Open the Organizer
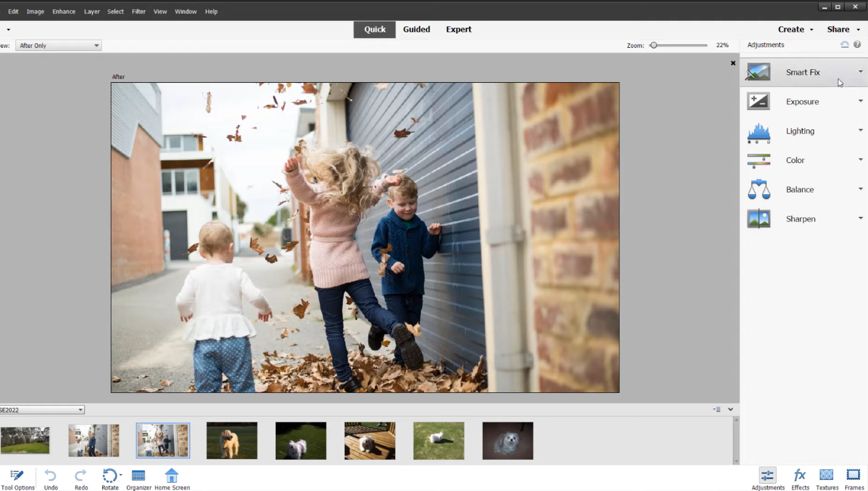The image size is (868, 491). coord(138,475)
